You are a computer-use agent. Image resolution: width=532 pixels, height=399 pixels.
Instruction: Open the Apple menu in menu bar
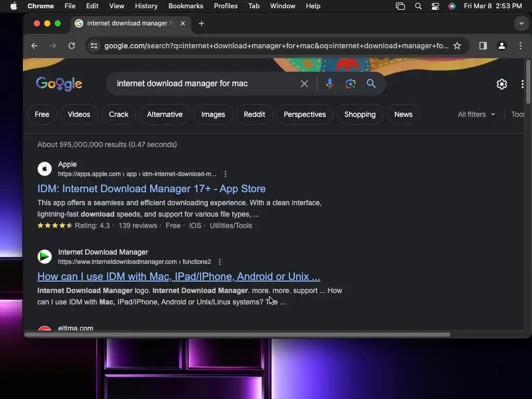pos(14,6)
